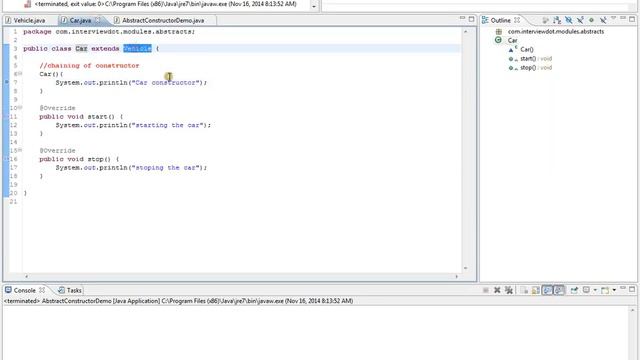Select start() method in Outline
Image resolution: width=640 pixels, height=360 pixels.
coord(536,58)
